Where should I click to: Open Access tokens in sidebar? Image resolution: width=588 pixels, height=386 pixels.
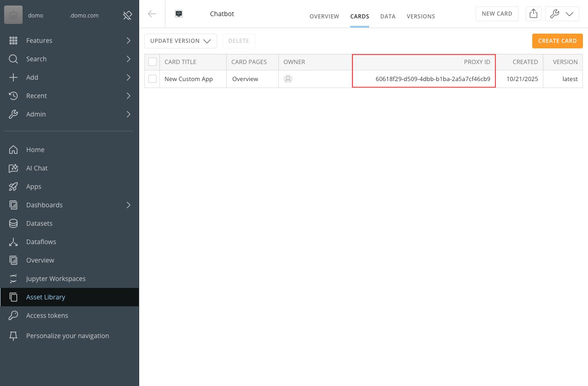[69, 316]
